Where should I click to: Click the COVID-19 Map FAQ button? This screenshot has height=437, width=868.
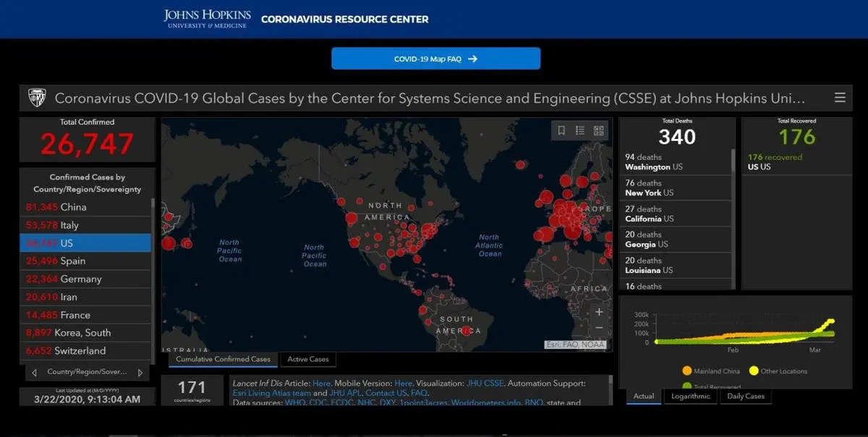[x=435, y=59]
